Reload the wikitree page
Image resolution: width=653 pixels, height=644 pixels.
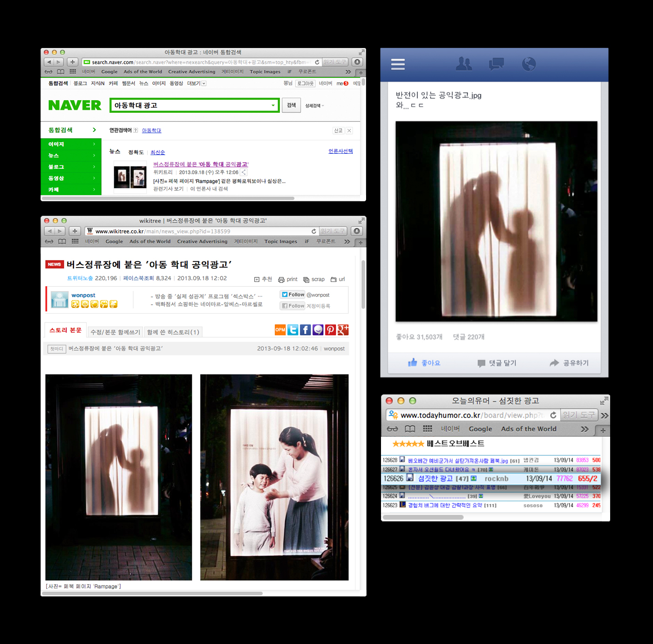[313, 231]
